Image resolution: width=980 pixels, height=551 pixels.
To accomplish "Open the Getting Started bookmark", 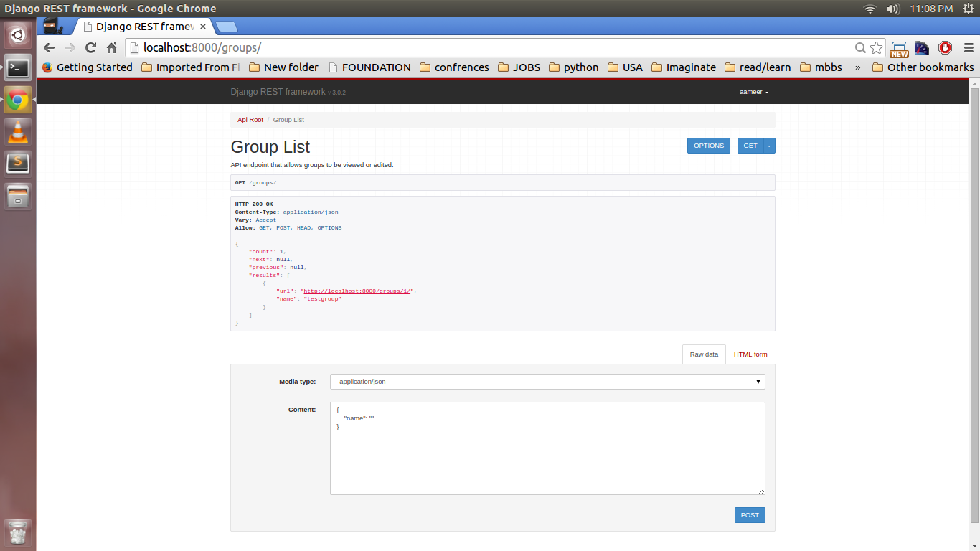I will 88,67.
